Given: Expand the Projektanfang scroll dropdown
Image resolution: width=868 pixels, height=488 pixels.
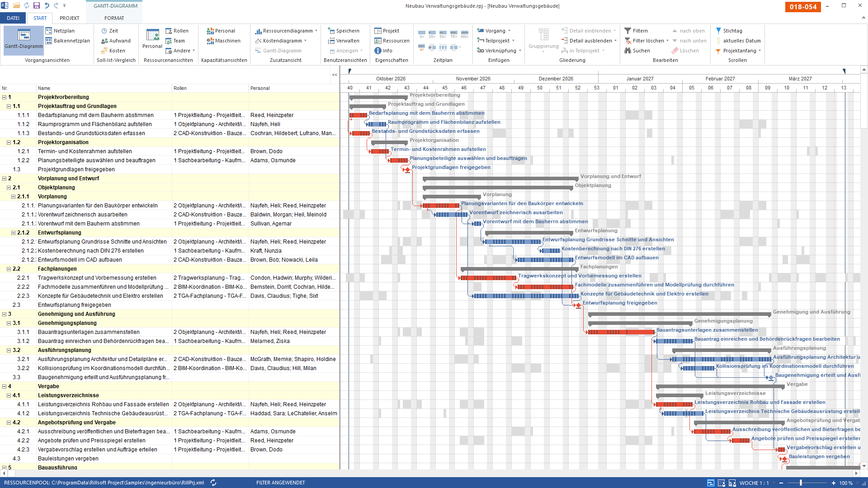Looking at the screenshot, I should pyautogui.click(x=759, y=51).
